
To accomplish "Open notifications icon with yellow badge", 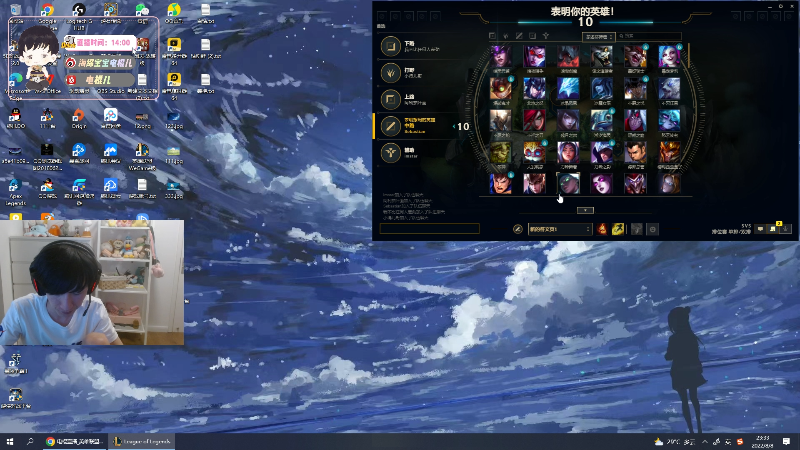I will [x=773, y=229].
